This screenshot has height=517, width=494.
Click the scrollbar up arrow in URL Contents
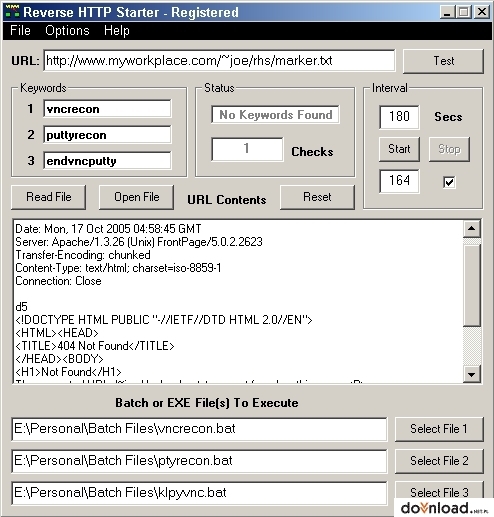tap(472, 228)
